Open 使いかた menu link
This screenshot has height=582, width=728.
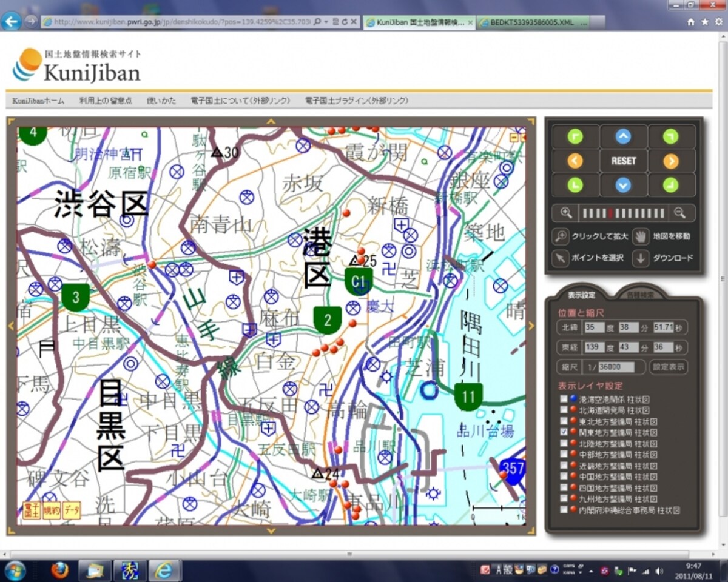click(x=161, y=101)
